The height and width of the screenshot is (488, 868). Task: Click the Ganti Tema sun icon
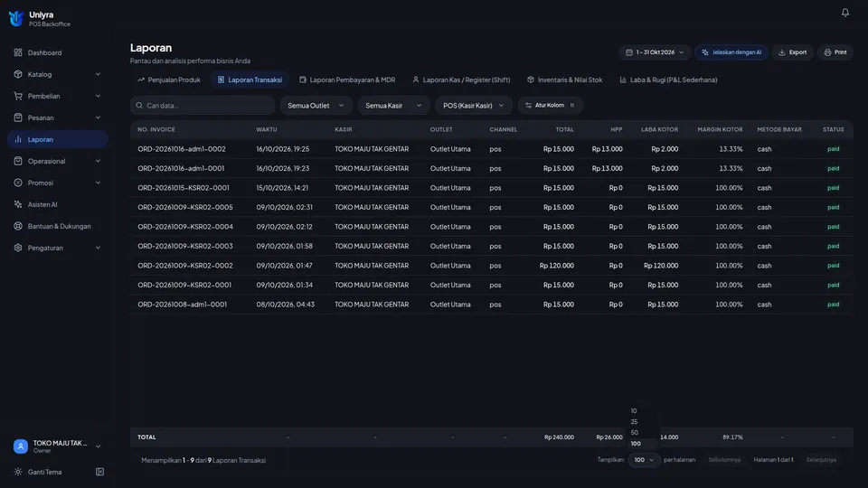[x=18, y=472]
